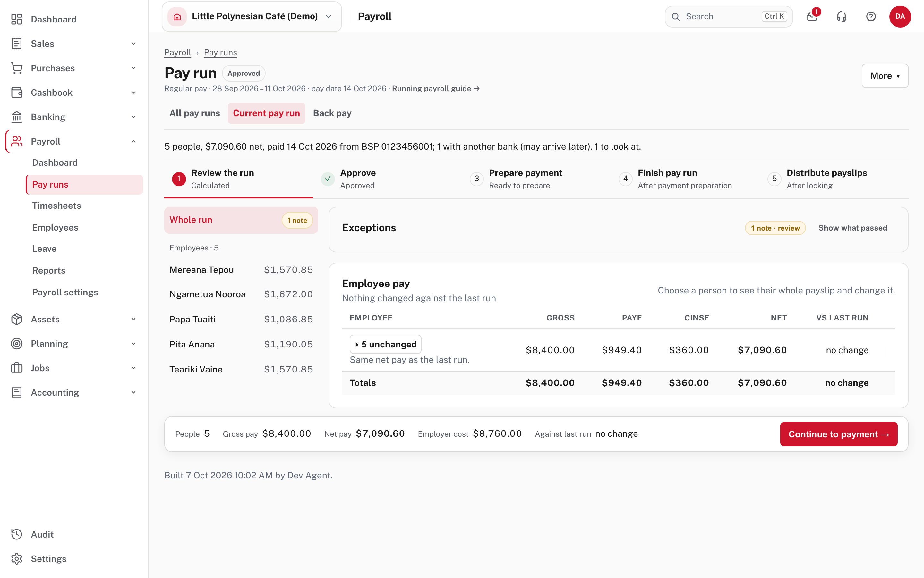Open the More dropdown button
The width and height of the screenshot is (924, 578).
click(x=885, y=76)
